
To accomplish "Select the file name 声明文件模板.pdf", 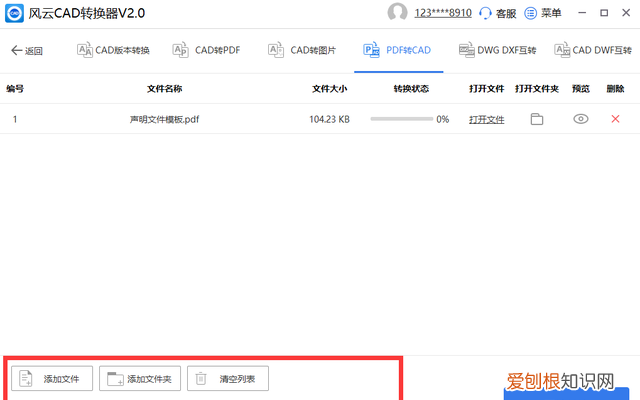I will [164, 120].
